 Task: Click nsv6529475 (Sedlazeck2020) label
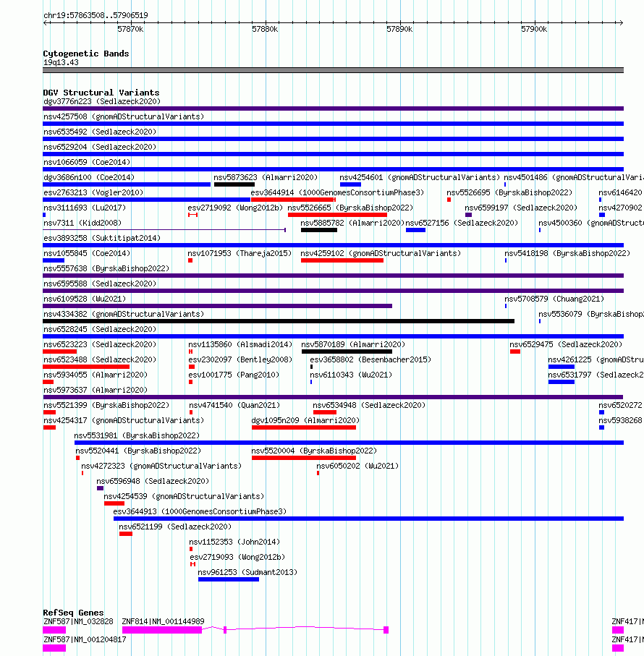pos(566,345)
